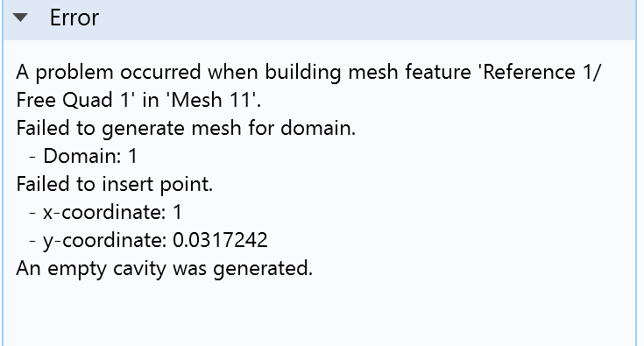Click 'Failed to generate mesh for domain'
This screenshot has width=644, height=346.
click(186, 129)
